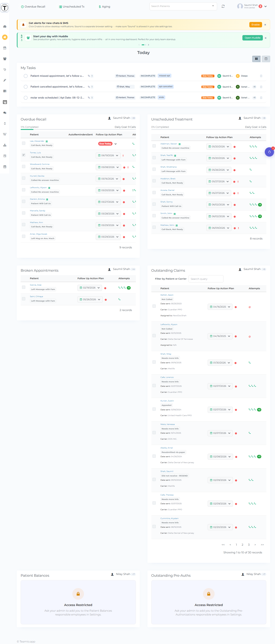
Task: Uncheck the Torres, Luis recall checkbox
Action: (24, 155)
